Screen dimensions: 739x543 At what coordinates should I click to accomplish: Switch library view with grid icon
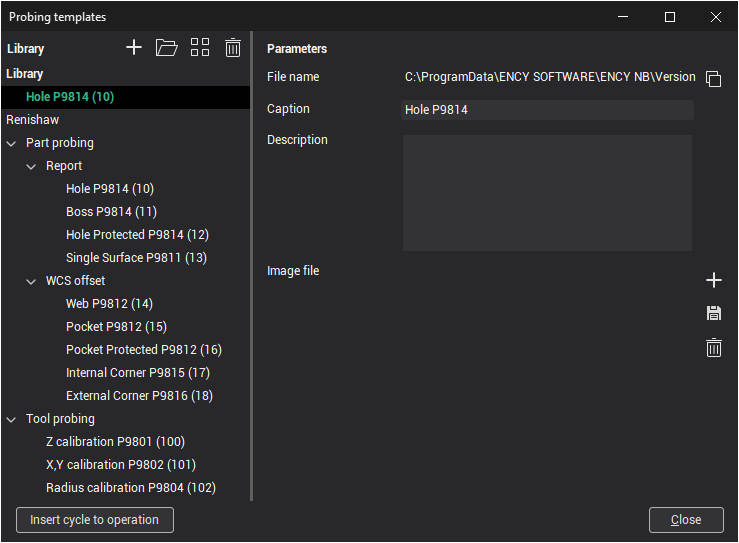click(200, 48)
